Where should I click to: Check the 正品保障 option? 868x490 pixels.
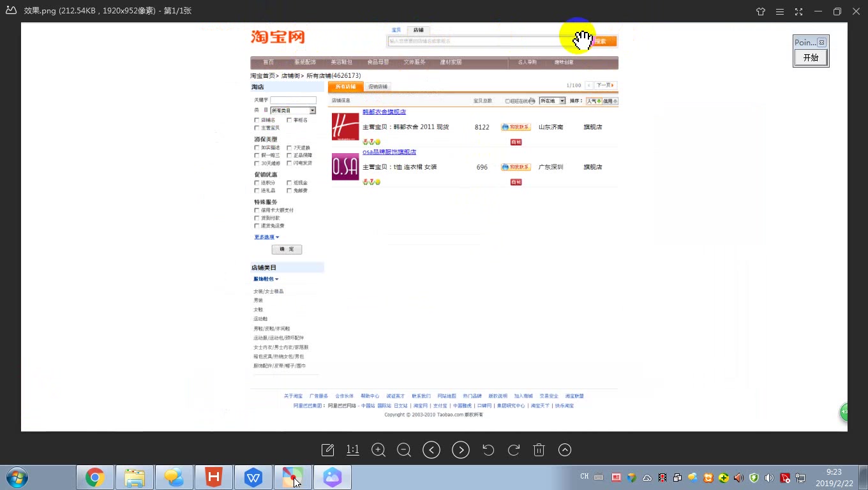(289, 155)
